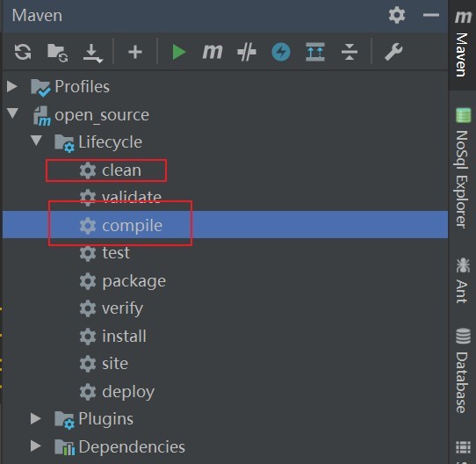Click gear icon beside deploy goal
Image resolution: width=476 pixels, height=464 pixels.
coord(88,392)
